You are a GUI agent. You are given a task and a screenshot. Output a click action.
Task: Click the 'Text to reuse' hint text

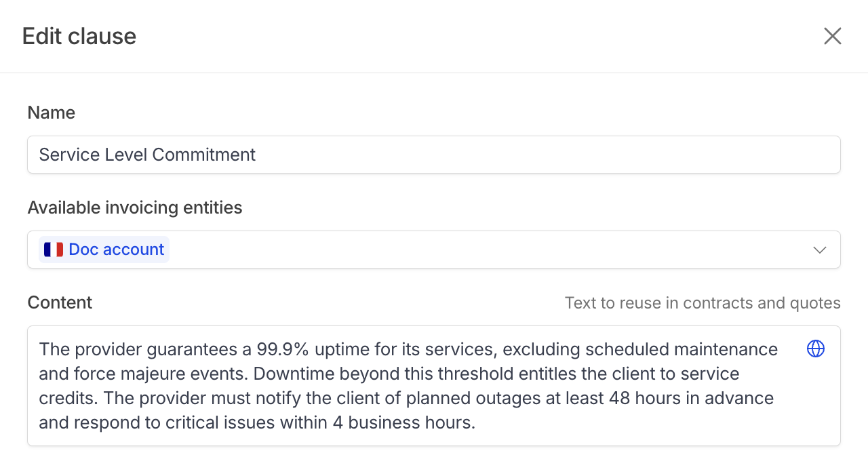[x=703, y=303]
